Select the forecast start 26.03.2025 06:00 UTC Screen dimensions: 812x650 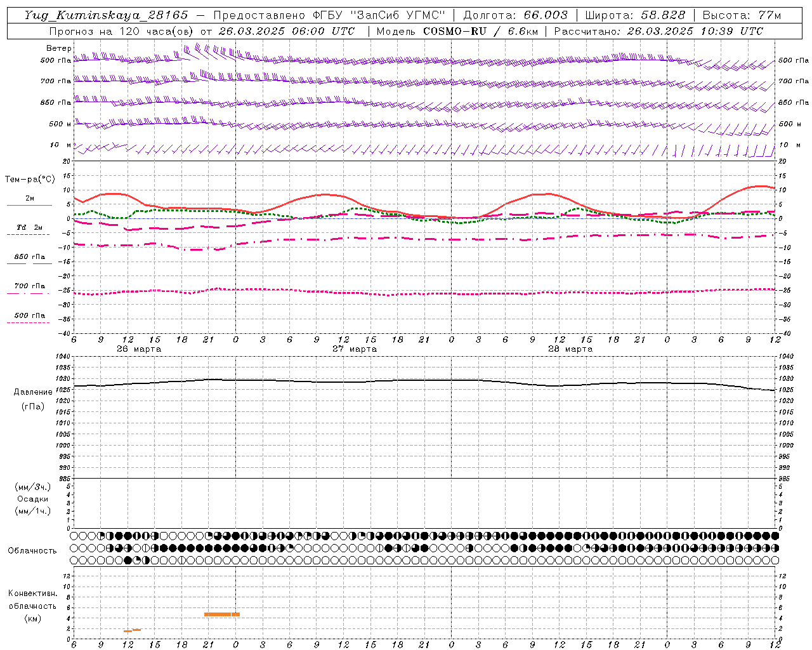[x=287, y=31]
